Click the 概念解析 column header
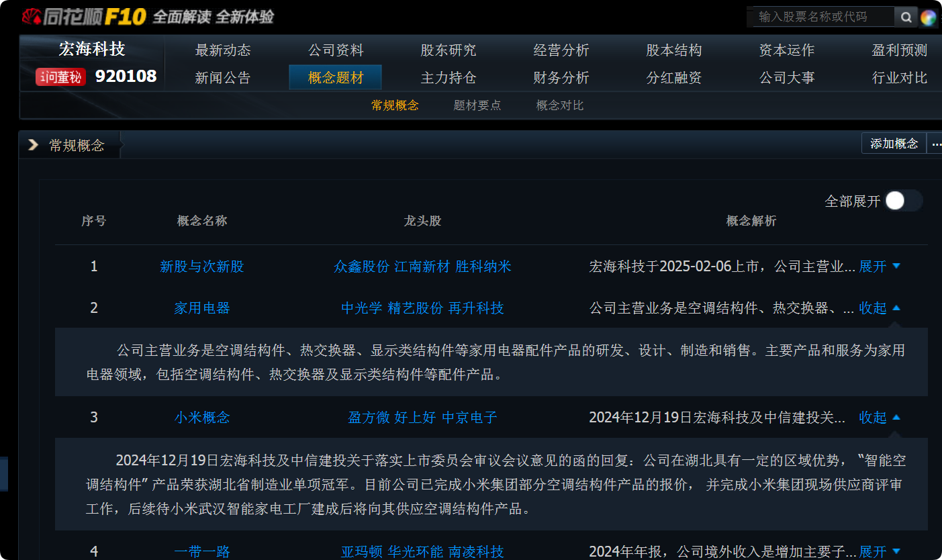The width and height of the screenshot is (942, 560). 751,221
